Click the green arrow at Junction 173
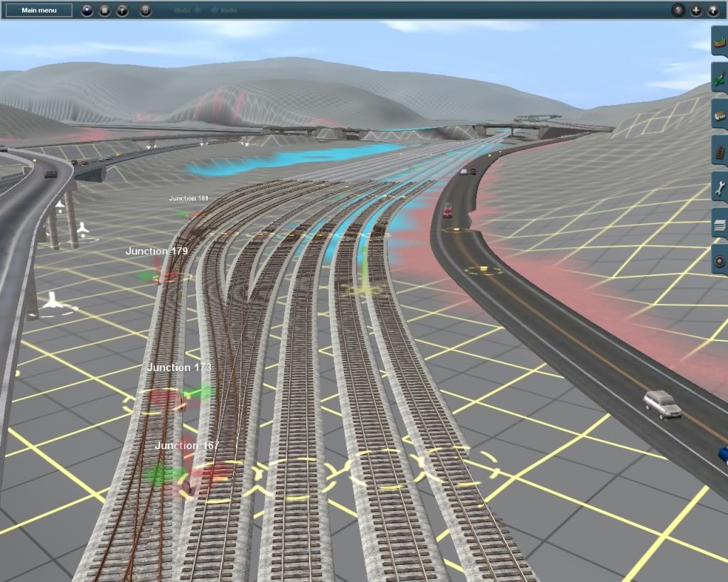 (200, 393)
